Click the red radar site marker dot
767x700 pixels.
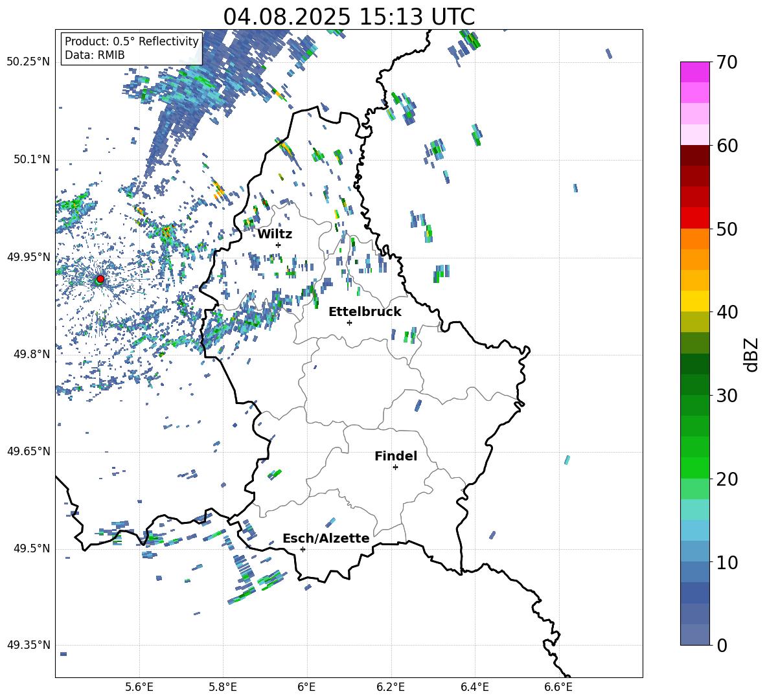point(100,278)
